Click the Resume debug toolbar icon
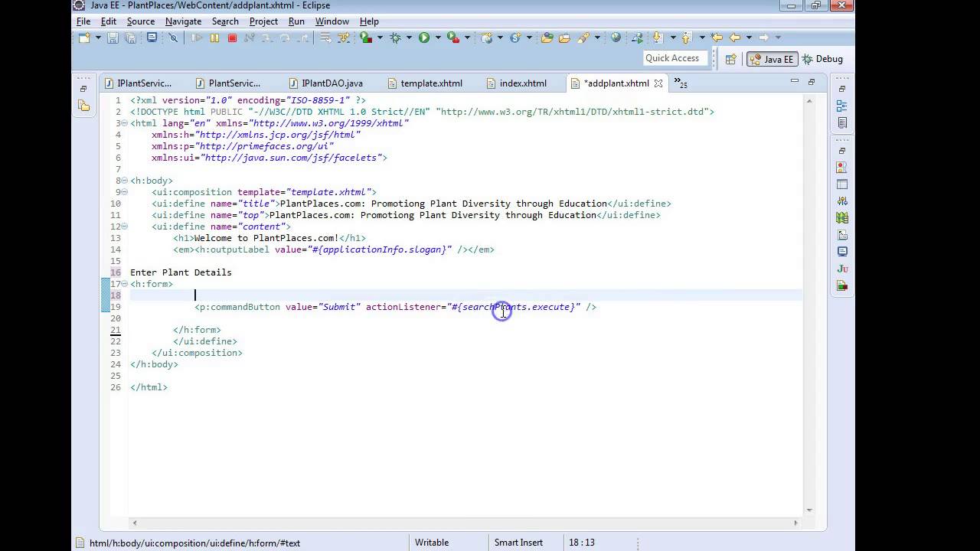This screenshot has width=980, height=551. click(x=197, y=37)
